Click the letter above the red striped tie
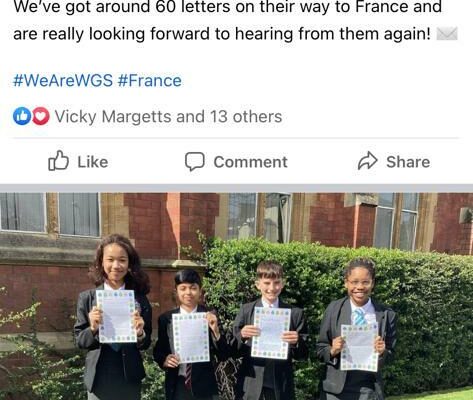 (x=191, y=338)
